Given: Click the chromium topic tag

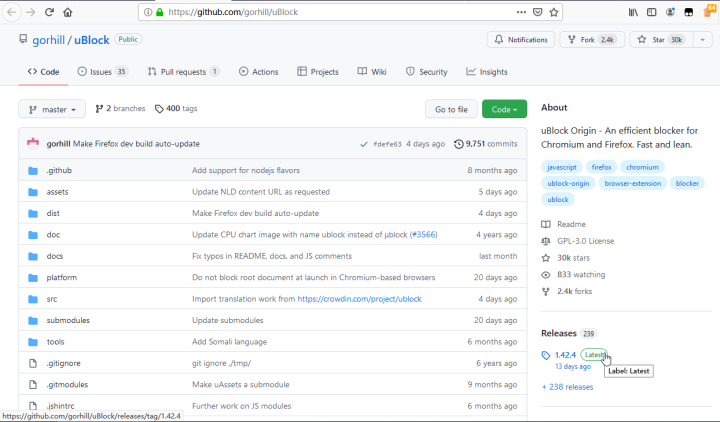Looking at the screenshot, I should pos(642,167).
